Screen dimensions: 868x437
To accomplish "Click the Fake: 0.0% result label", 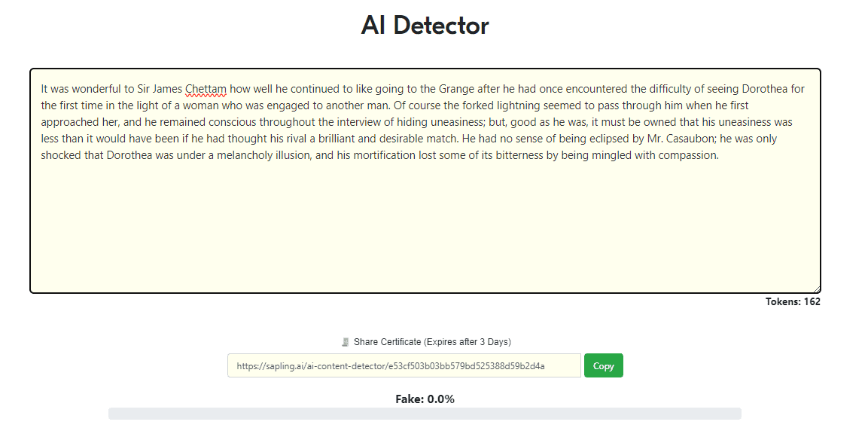I will click(425, 399).
